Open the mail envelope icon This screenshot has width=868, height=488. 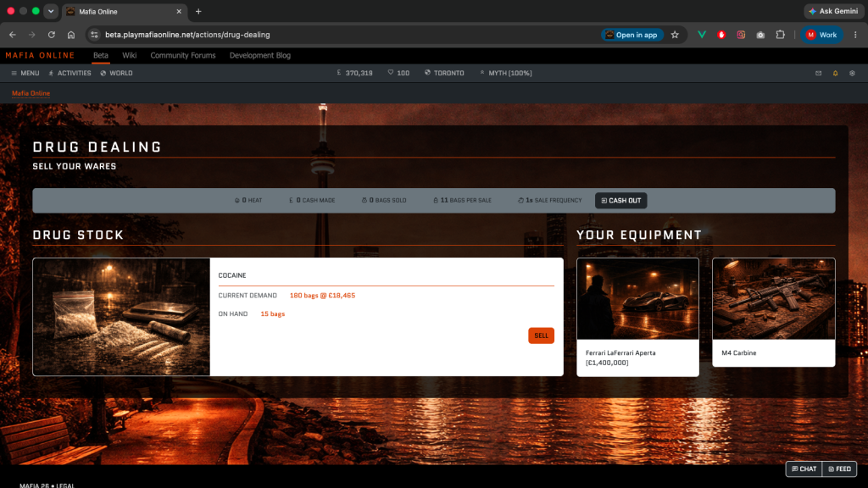pyautogui.click(x=818, y=73)
